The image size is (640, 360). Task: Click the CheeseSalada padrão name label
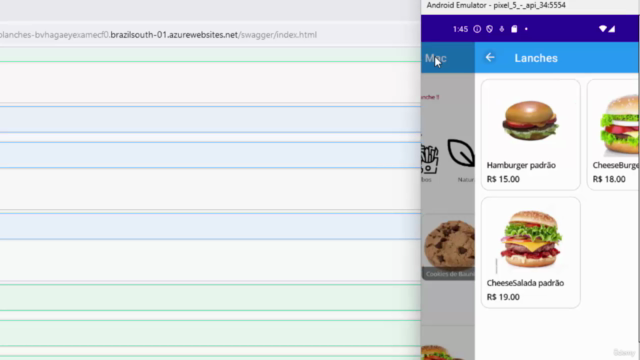click(525, 283)
